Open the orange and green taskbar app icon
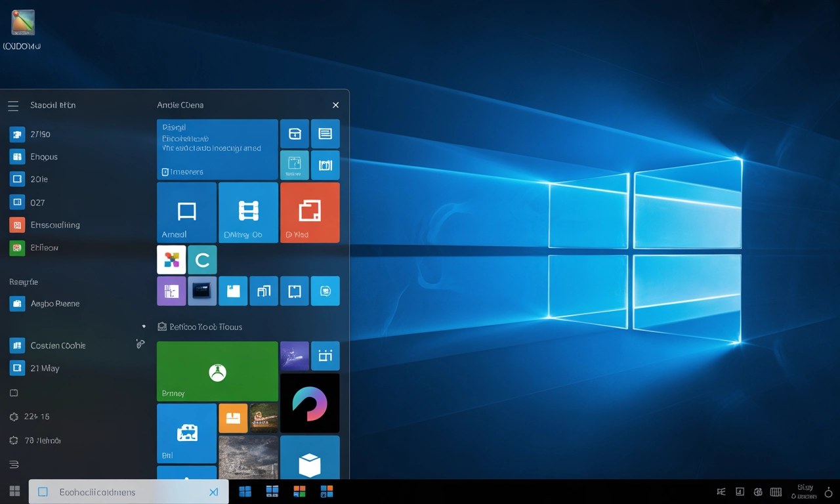Image resolution: width=840 pixels, height=504 pixels. 299,492
